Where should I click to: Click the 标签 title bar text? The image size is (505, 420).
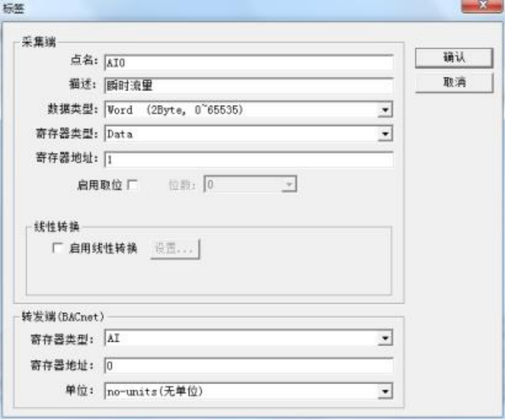[x=13, y=8]
